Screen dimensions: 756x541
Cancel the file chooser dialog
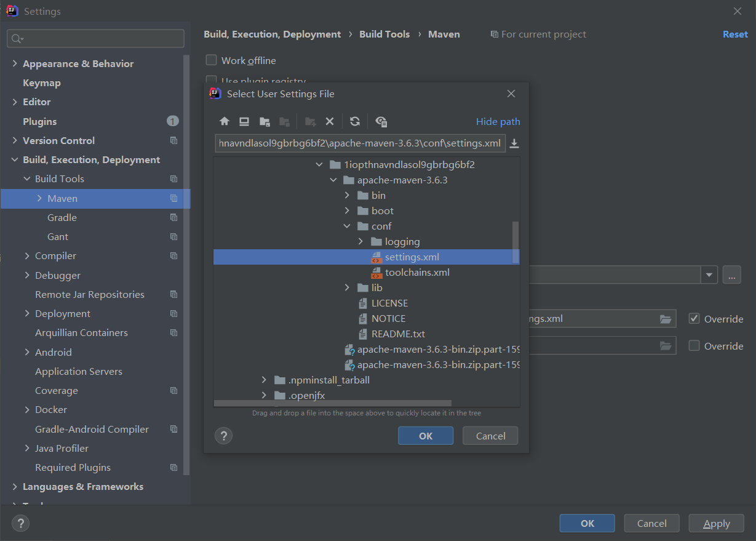pyautogui.click(x=491, y=436)
